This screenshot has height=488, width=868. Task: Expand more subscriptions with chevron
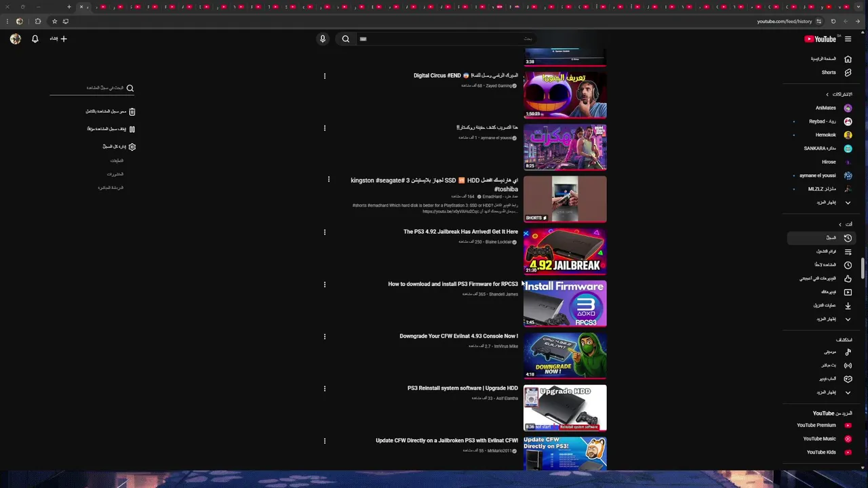848,203
